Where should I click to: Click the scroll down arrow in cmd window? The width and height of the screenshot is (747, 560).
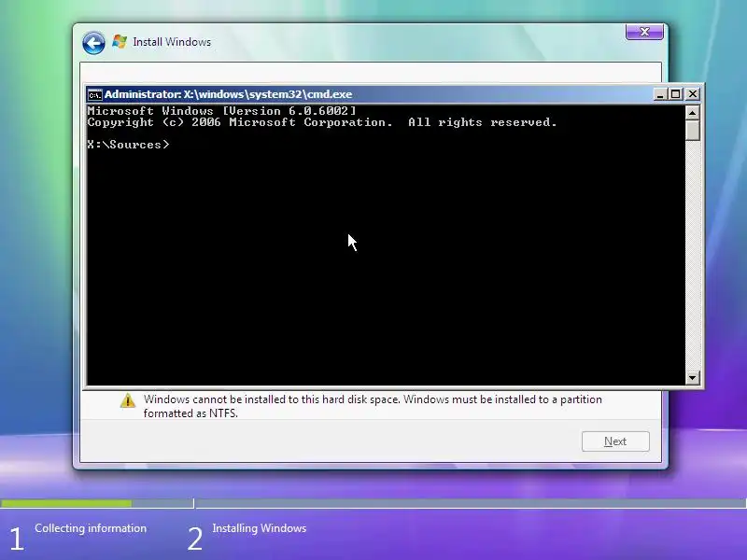tap(692, 378)
